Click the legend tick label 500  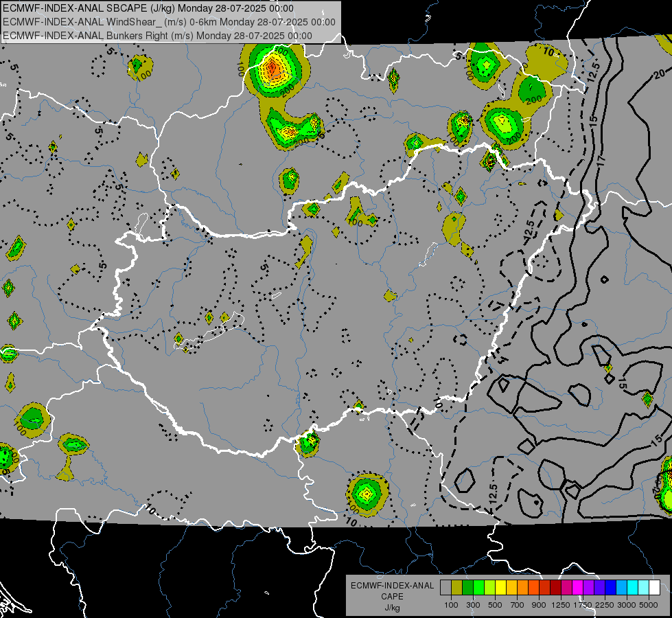[495, 605]
